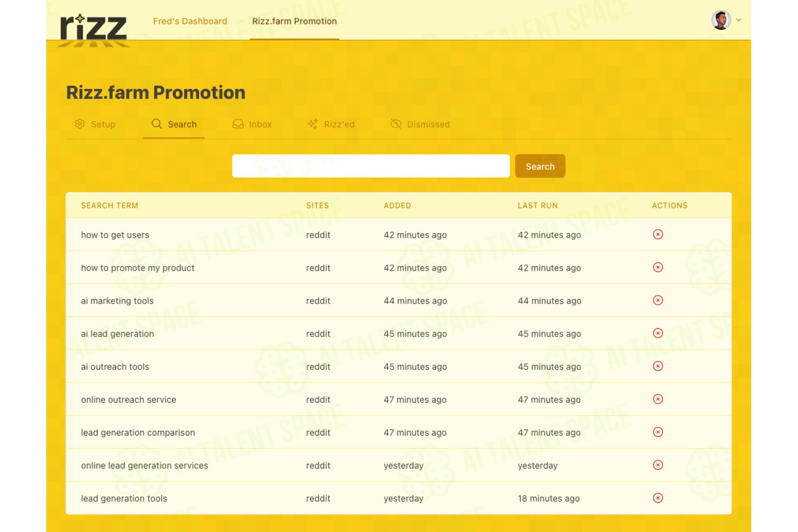Click '18 minutes ago' last run value
This screenshot has height=532, width=798.
coord(549,499)
